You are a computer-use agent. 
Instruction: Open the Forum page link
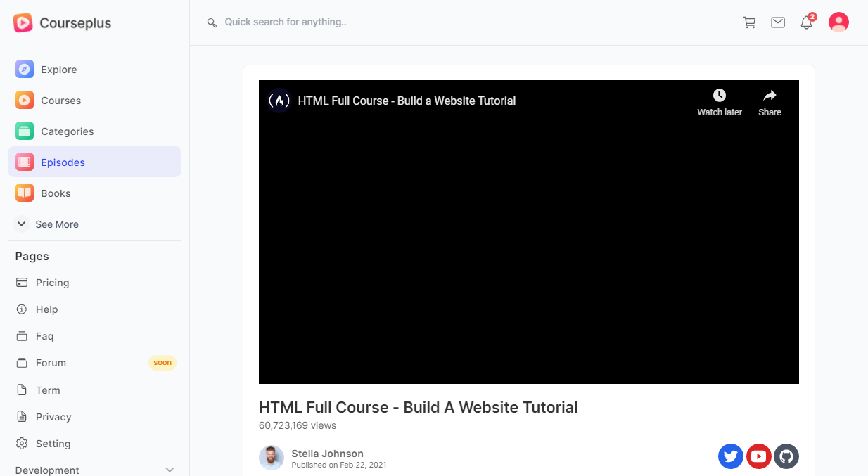click(51, 363)
